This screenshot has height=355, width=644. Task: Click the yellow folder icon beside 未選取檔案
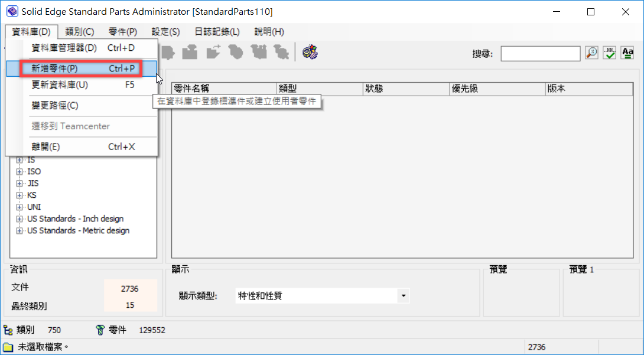[8, 347]
